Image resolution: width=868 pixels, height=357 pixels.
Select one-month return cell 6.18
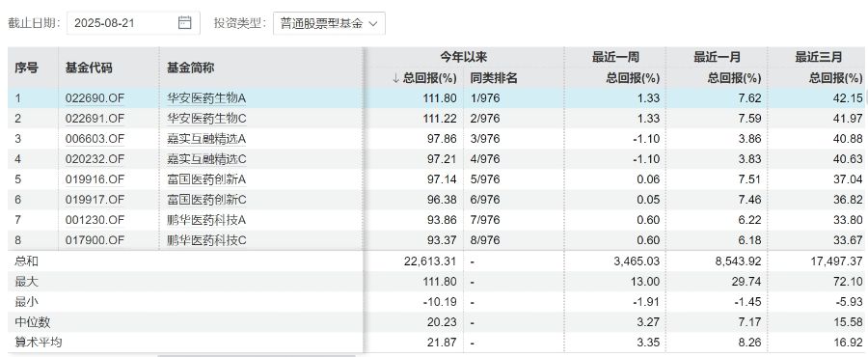pyautogui.click(x=751, y=240)
